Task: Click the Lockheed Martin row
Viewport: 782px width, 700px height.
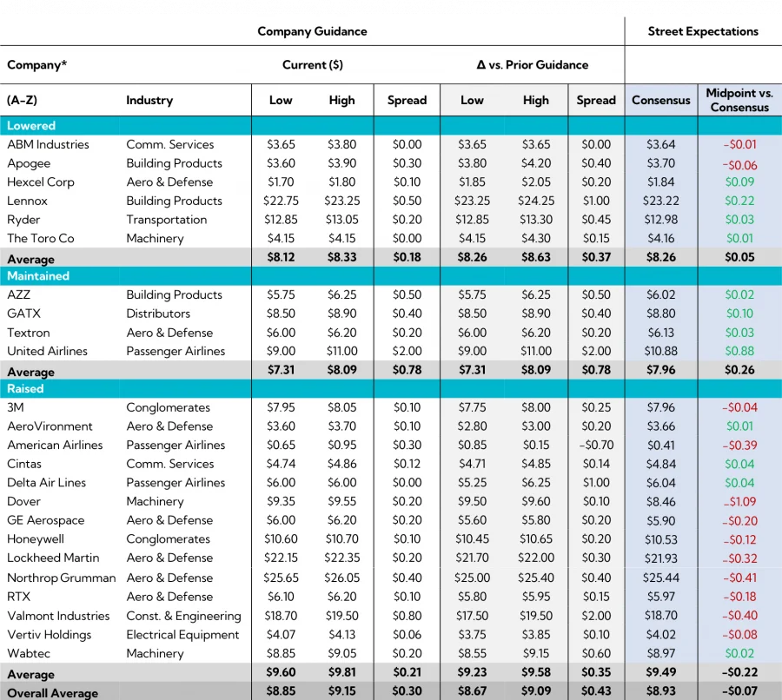Action: point(51,558)
